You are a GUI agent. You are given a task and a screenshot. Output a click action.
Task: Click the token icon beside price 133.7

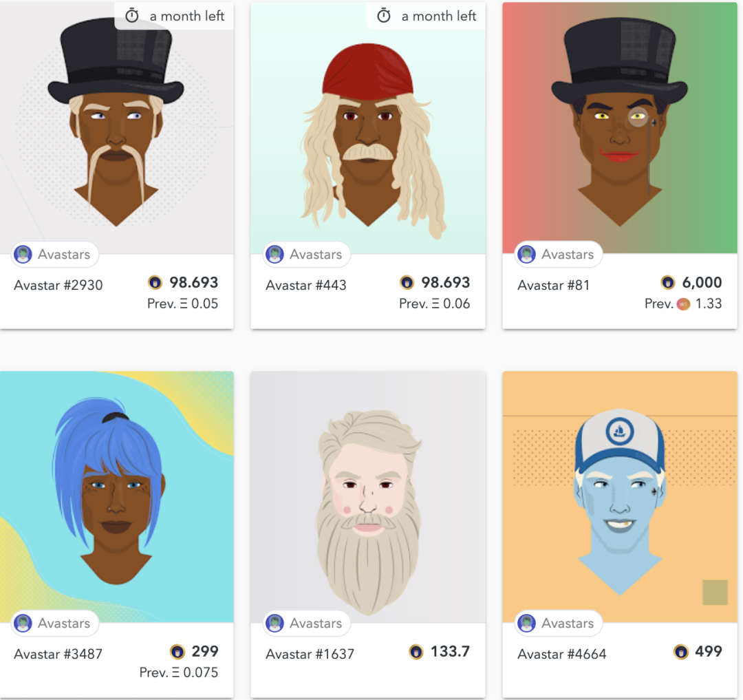tap(416, 652)
